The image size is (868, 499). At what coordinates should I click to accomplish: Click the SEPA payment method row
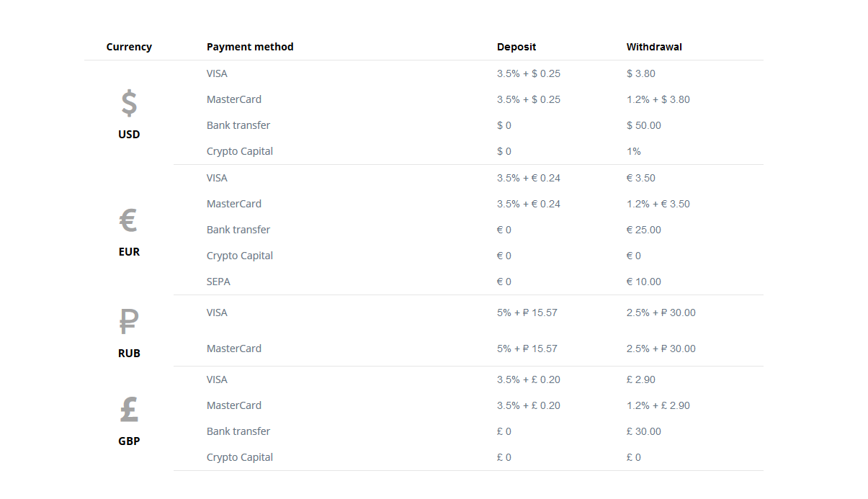pos(468,282)
